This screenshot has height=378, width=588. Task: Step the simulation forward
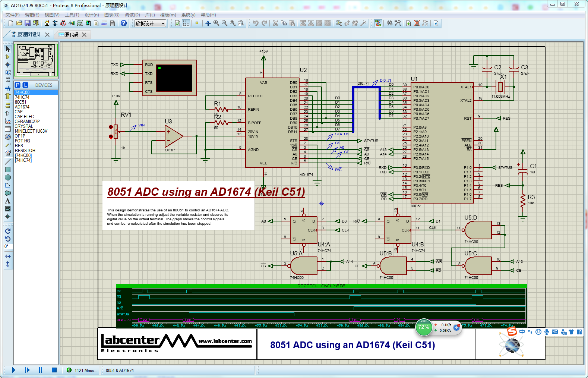point(27,370)
